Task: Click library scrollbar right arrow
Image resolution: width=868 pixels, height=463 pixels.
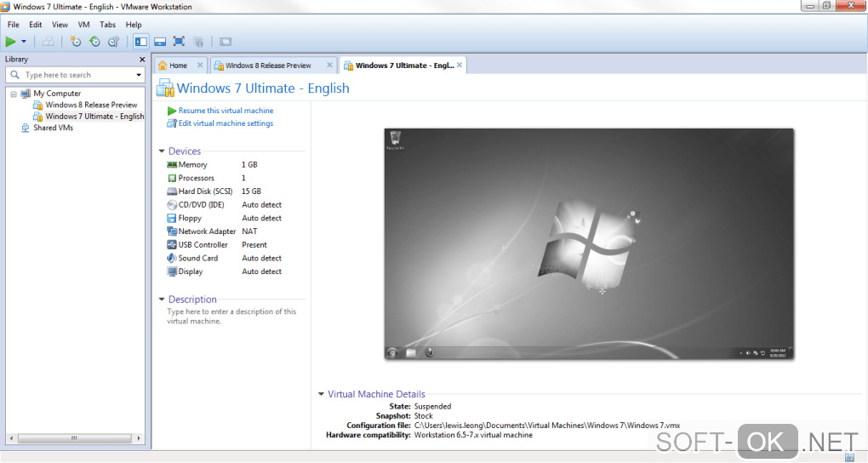Action: [139, 438]
